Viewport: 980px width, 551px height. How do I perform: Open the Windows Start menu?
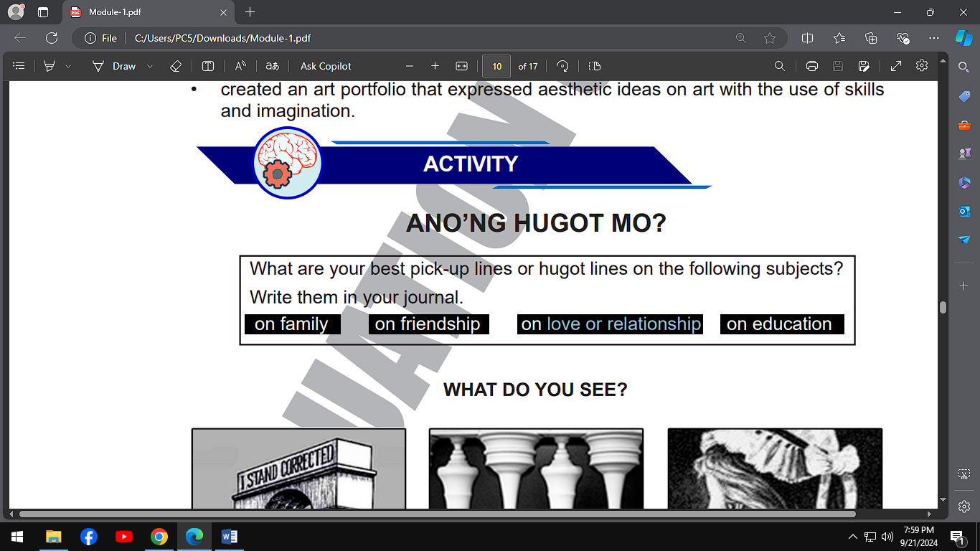pyautogui.click(x=17, y=536)
